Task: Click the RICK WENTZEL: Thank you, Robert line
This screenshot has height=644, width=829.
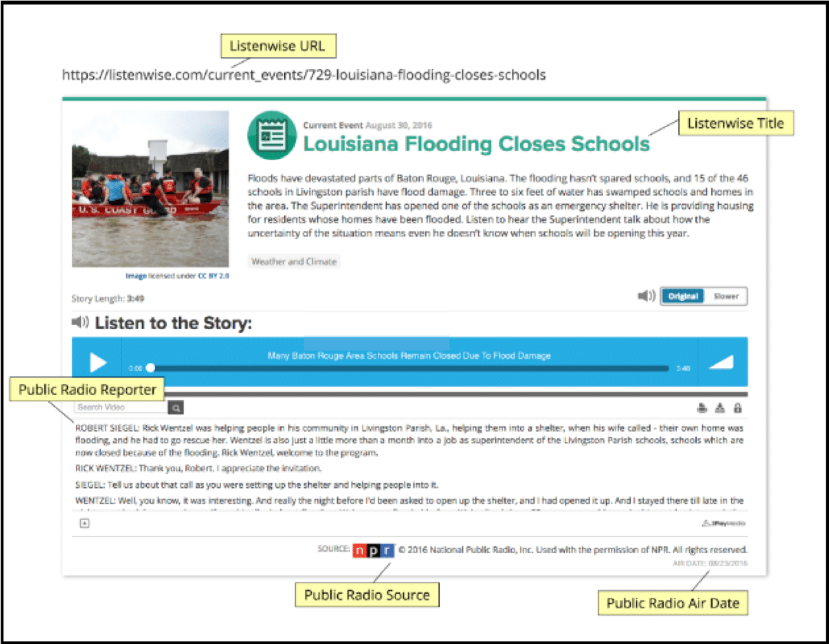Action: pos(198,468)
